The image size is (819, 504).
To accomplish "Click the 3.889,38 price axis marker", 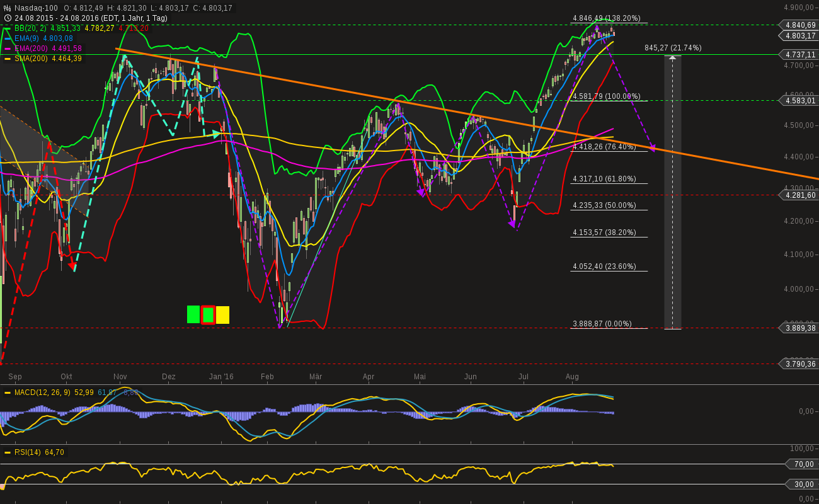I will point(799,328).
